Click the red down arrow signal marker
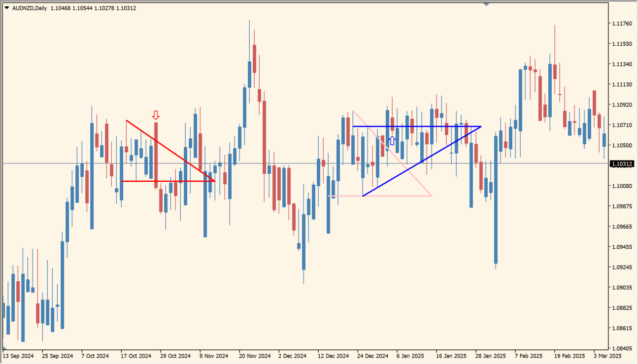The height and width of the screenshot is (364, 638). 156,115
